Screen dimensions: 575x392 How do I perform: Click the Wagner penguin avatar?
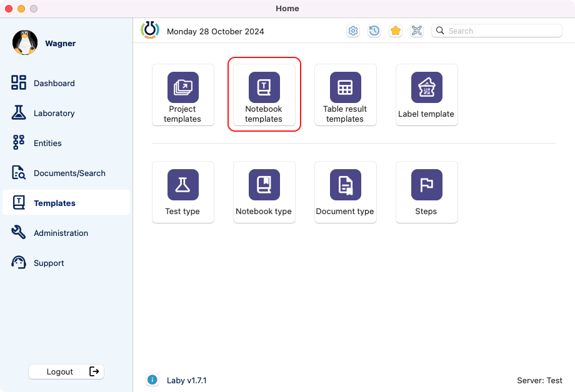coord(25,42)
